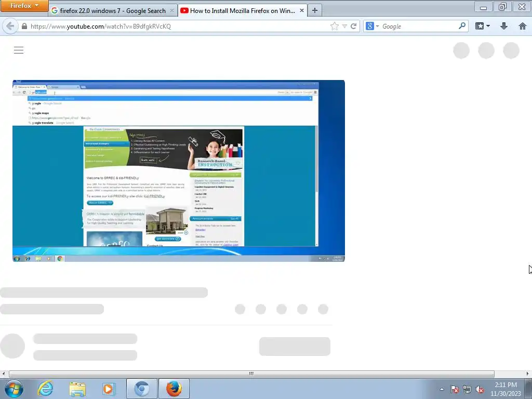532x399 pixels.
Task: Switch to the Google Search tab
Action: pos(113,10)
